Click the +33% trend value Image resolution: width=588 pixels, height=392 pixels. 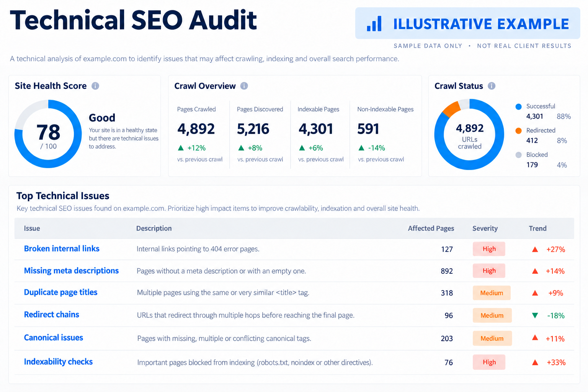556,363
